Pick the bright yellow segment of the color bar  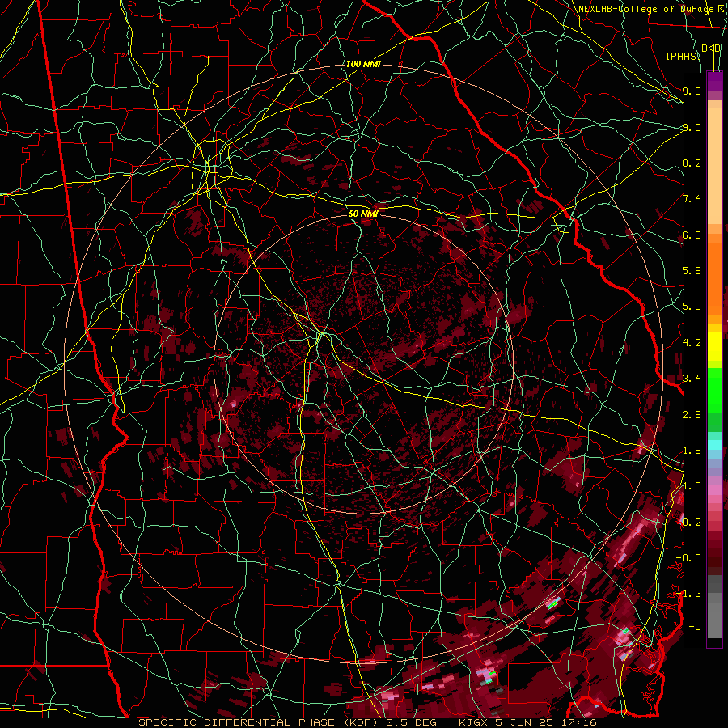pyautogui.click(x=714, y=346)
